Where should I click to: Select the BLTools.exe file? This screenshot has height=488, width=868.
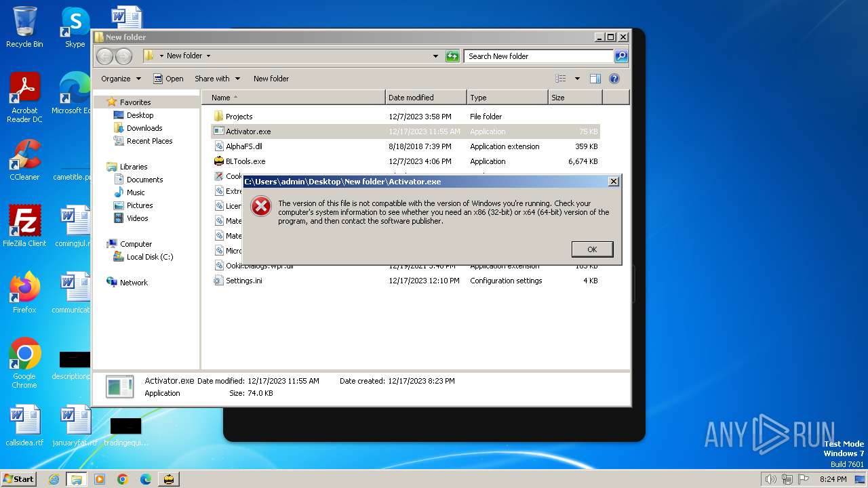(x=406, y=161)
